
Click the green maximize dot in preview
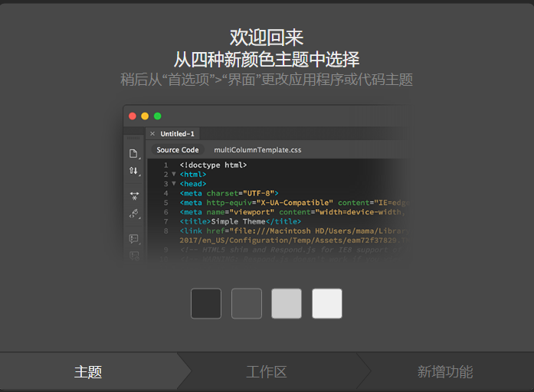[x=157, y=116]
